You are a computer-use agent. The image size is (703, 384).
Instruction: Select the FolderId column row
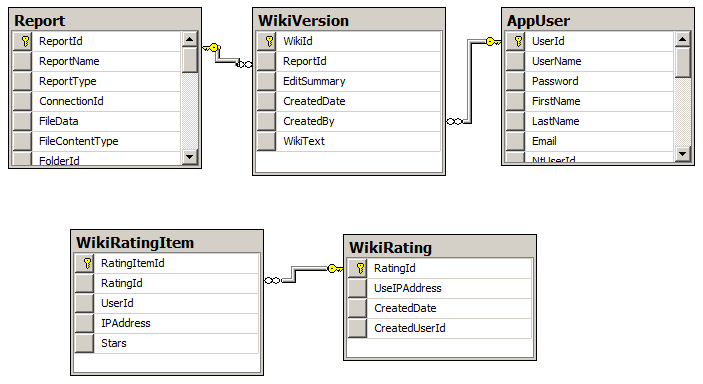97,158
